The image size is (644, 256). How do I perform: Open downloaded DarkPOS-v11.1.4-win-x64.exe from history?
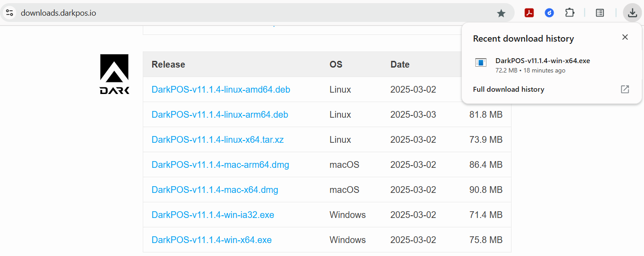click(542, 61)
